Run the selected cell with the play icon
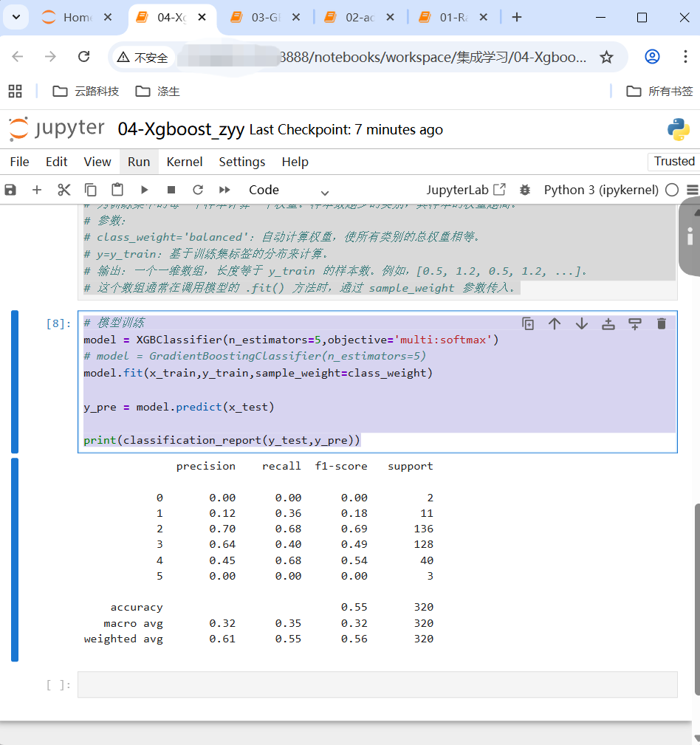The height and width of the screenshot is (745, 700). (145, 190)
